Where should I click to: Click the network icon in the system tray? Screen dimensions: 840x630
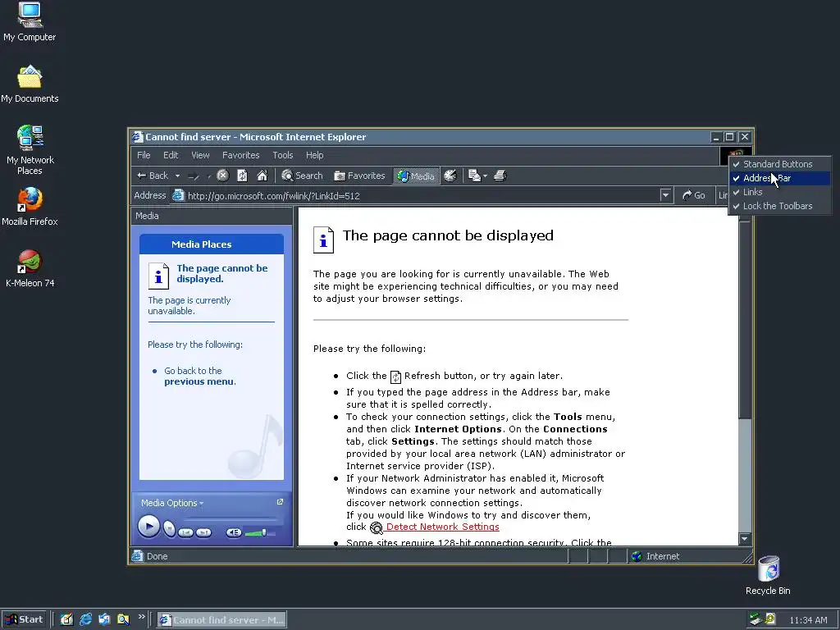point(755,619)
